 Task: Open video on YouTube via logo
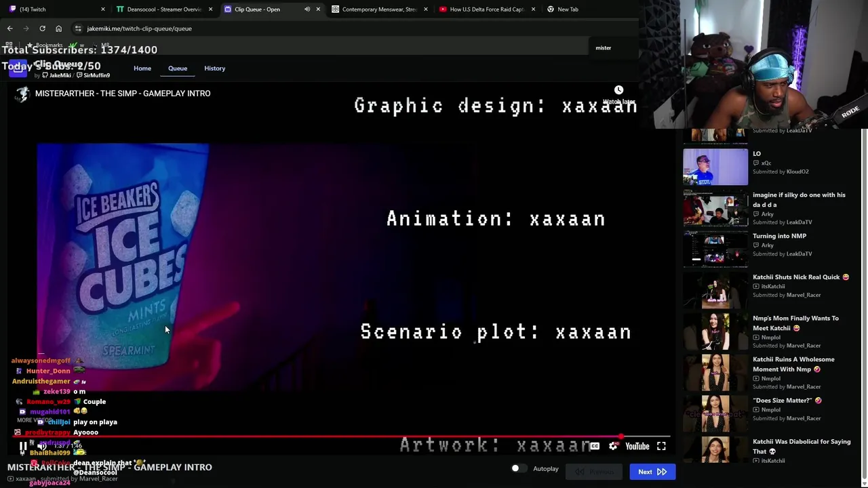(637, 446)
